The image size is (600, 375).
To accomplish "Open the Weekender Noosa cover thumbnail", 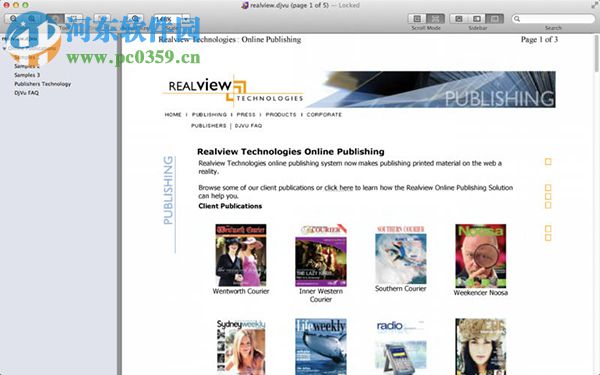I will click(x=481, y=256).
